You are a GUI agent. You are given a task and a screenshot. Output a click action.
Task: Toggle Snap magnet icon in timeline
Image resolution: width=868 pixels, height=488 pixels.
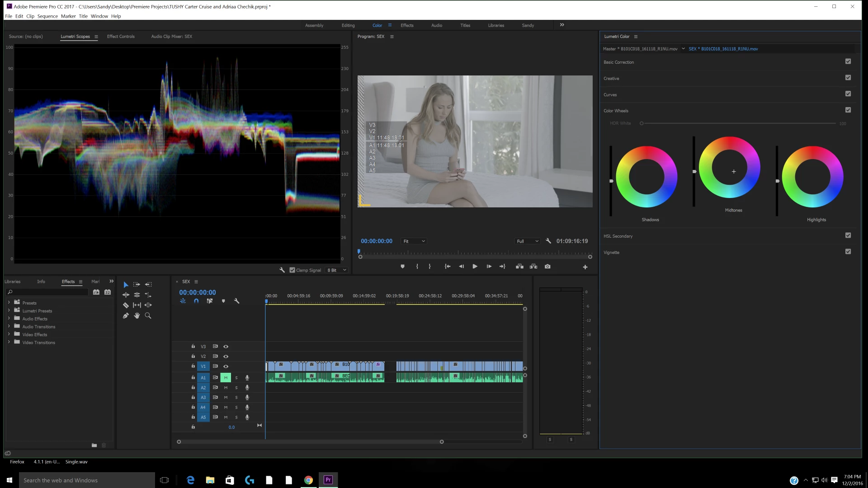(196, 301)
